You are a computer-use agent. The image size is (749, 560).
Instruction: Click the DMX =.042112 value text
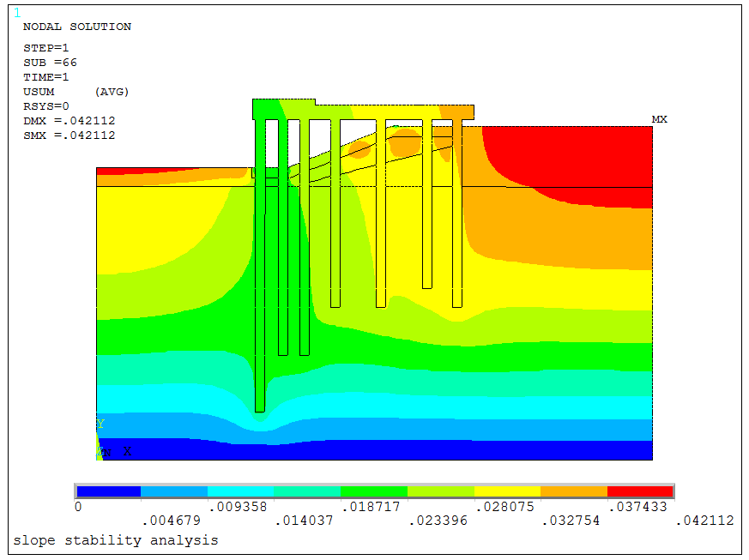click(x=69, y=121)
